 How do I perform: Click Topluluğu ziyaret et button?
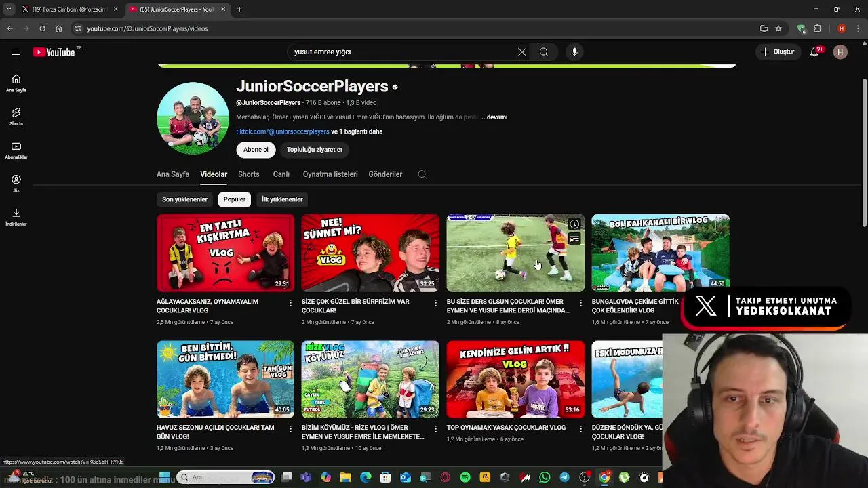[314, 150]
